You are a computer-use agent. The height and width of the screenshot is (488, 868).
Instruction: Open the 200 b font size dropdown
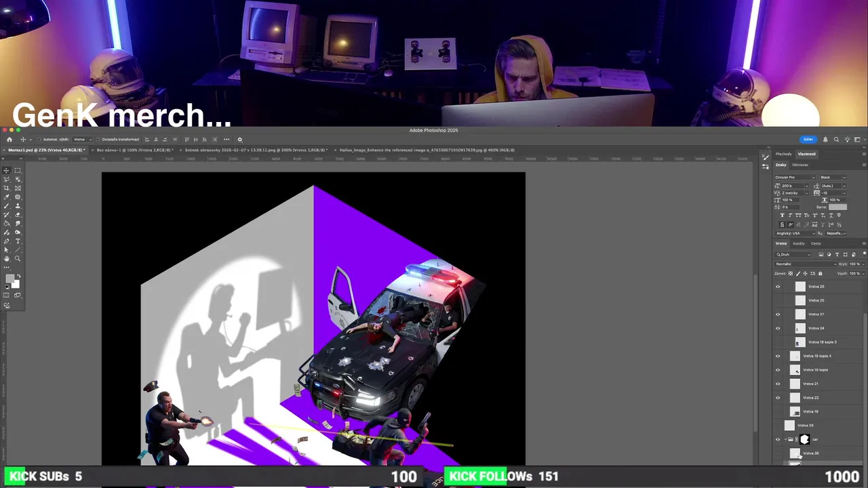tap(795, 186)
